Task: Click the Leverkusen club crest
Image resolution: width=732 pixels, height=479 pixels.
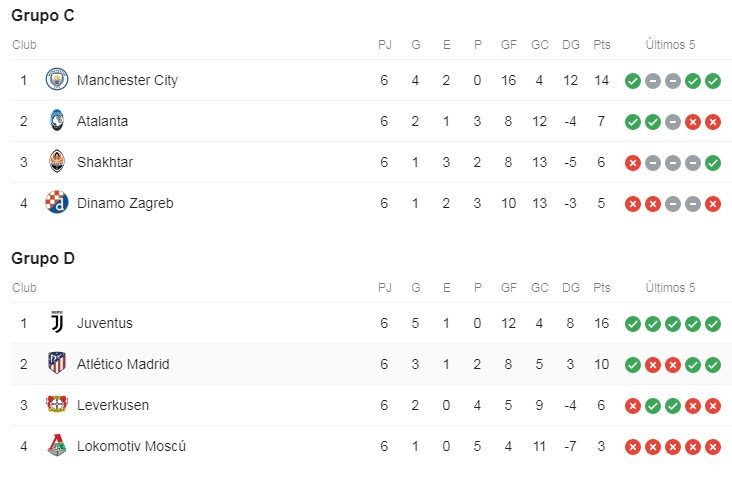Action: coord(56,405)
